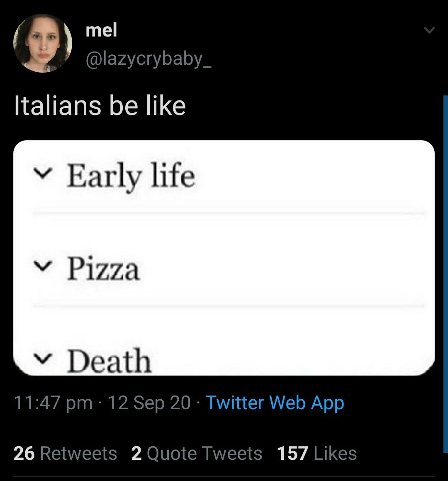Click the divider line below Early life
This screenshot has width=448, height=481.
point(228,213)
